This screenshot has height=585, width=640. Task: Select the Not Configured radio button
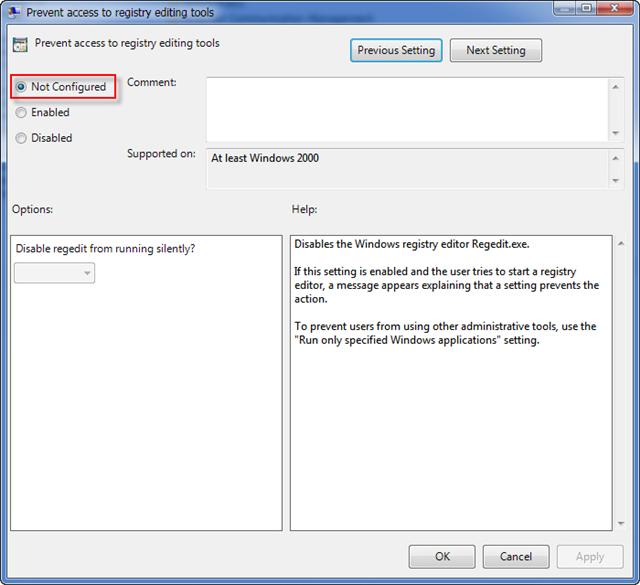tap(21, 87)
